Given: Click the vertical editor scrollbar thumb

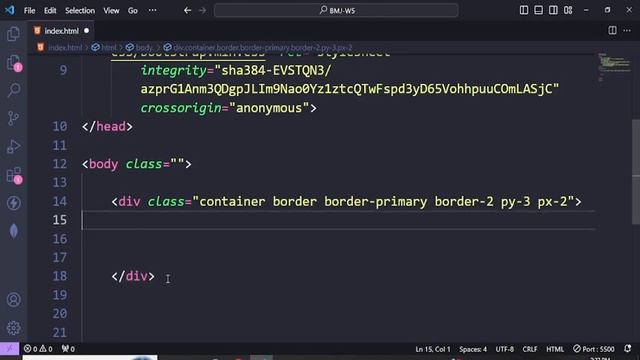Looking at the screenshot, I should 636,171.
